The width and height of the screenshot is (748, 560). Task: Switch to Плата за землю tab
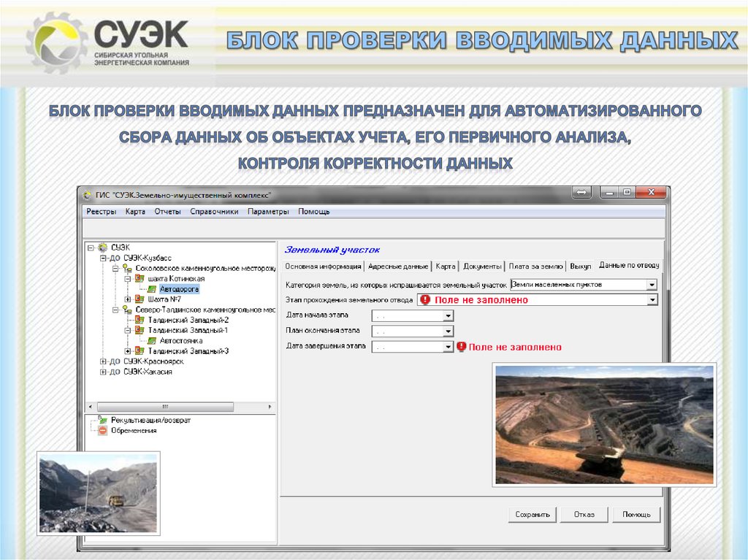[535, 266]
